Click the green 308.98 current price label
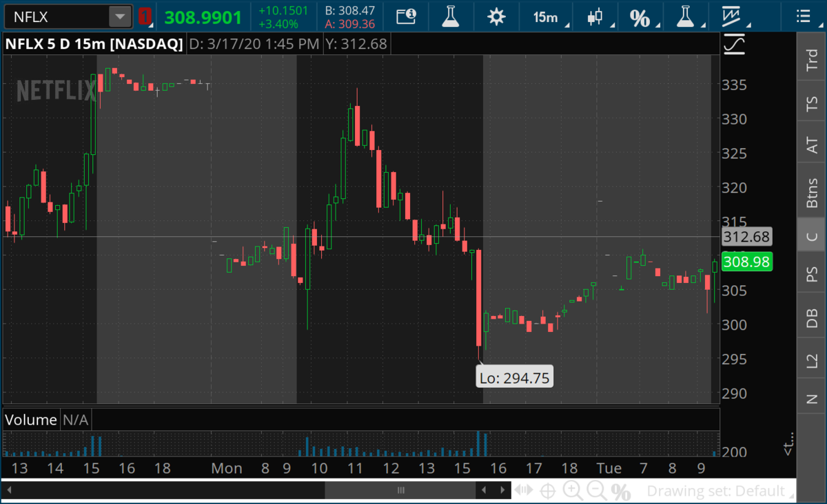 [746, 262]
